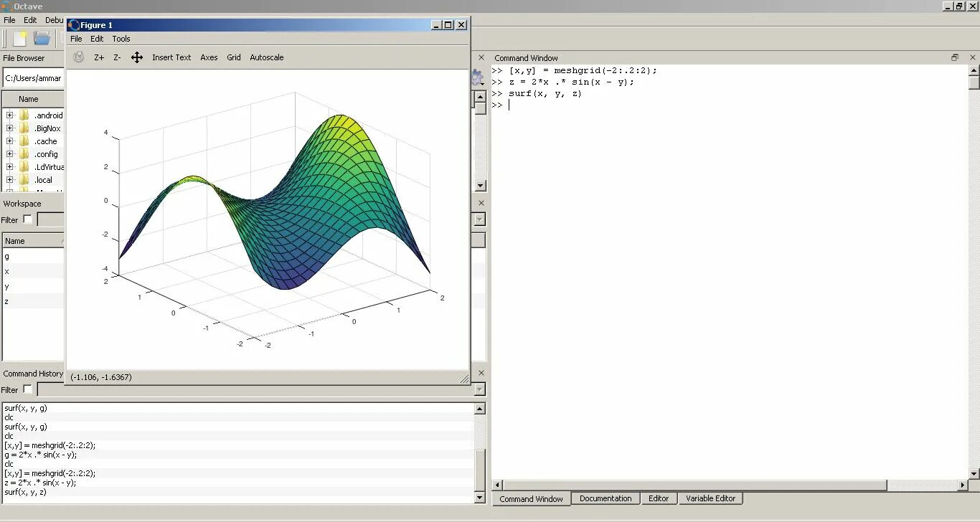Click the Workspace Name column header
Image resolution: width=980 pixels, height=522 pixels.
coord(33,241)
